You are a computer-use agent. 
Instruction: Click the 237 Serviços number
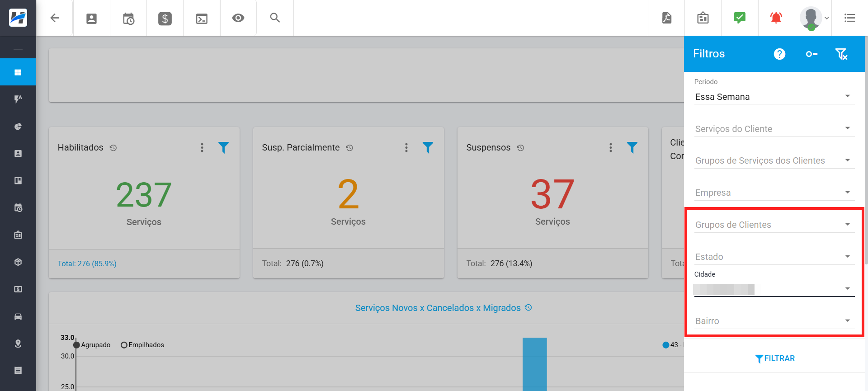coord(144,195)
